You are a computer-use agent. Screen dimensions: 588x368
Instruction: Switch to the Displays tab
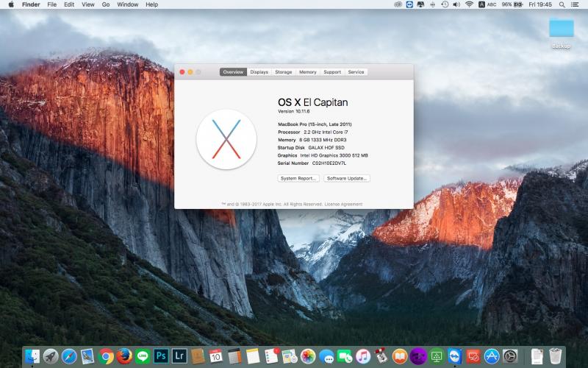point(259,71)
